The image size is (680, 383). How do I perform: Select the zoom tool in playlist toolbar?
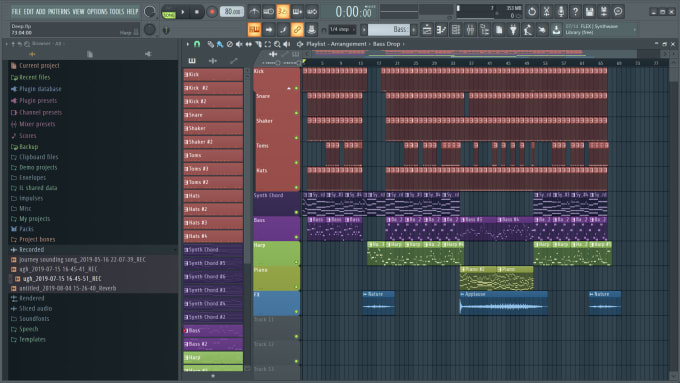[277, 44]
